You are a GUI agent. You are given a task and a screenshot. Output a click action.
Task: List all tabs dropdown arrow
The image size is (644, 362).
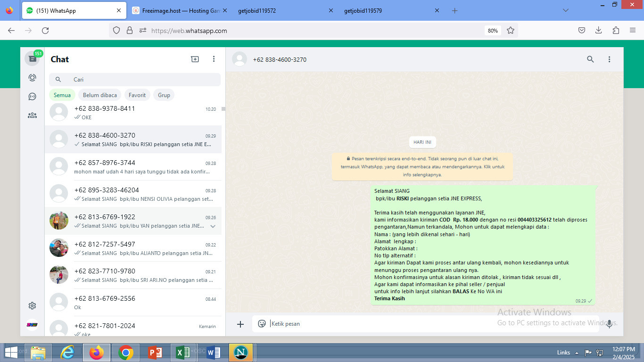coord(566,10)
